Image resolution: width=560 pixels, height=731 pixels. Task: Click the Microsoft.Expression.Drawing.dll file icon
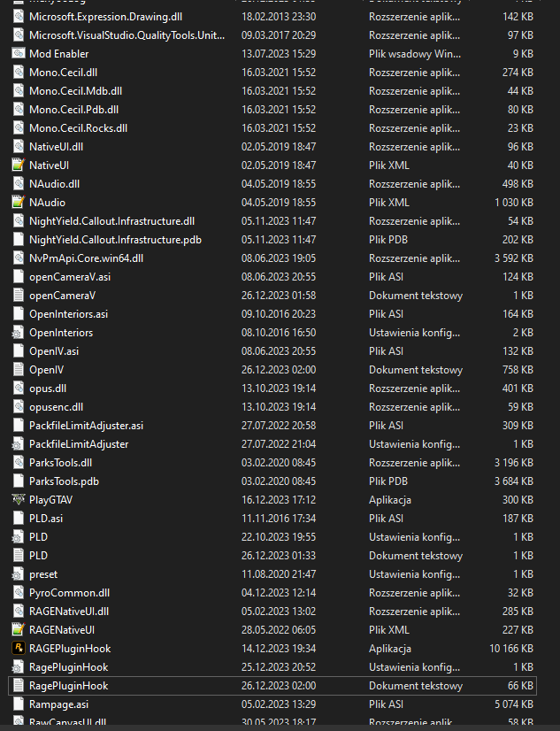tap(19, 17)
